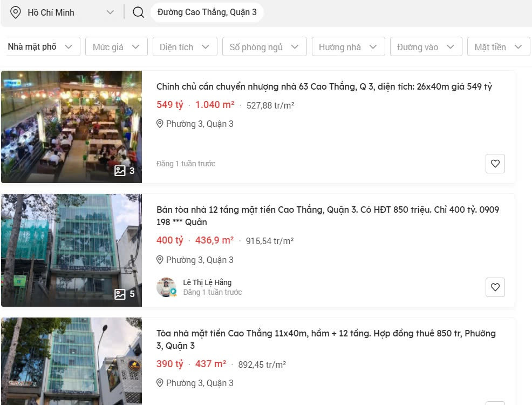Open photo count icon on 400 tỷ listing

pyautogui.click(x=120, y=294)
